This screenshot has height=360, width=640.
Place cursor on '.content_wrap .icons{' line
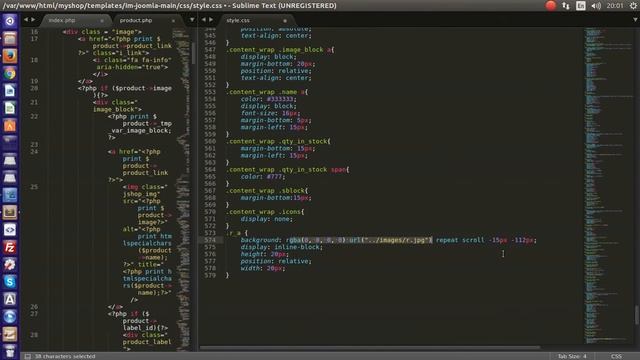coord(265,212)
